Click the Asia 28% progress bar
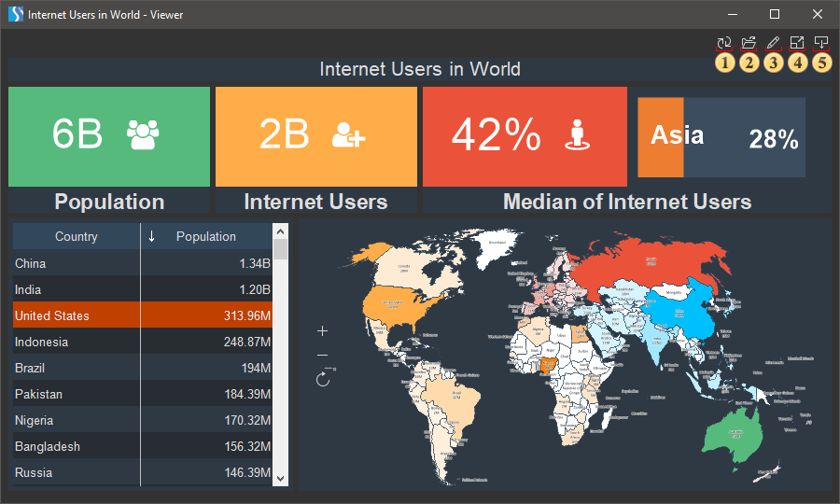Viewport: 840px width, 504px height. pyautogui.click(x=721, y=137)
